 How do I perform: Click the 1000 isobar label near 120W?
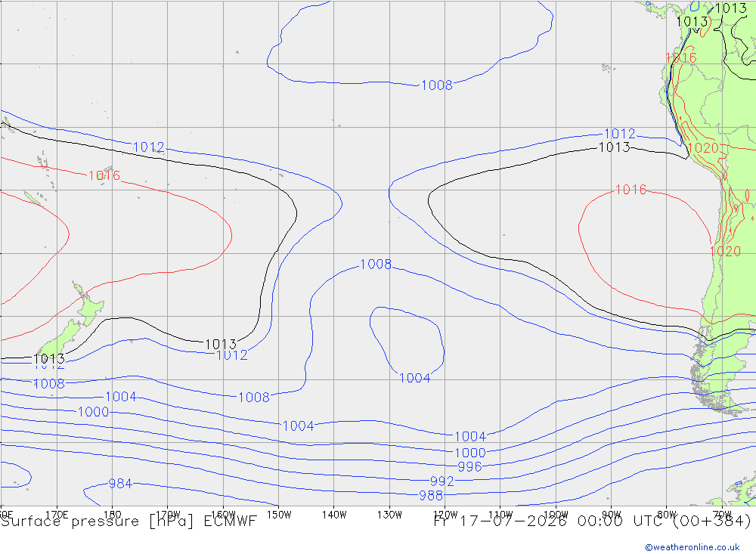(x=470, y=453)
